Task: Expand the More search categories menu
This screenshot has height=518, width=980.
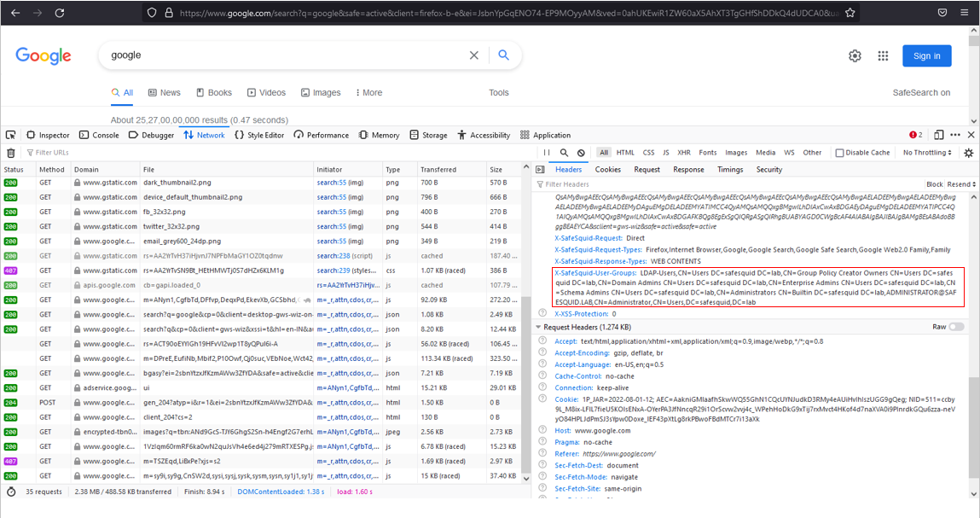Action: tap(368, 92)
